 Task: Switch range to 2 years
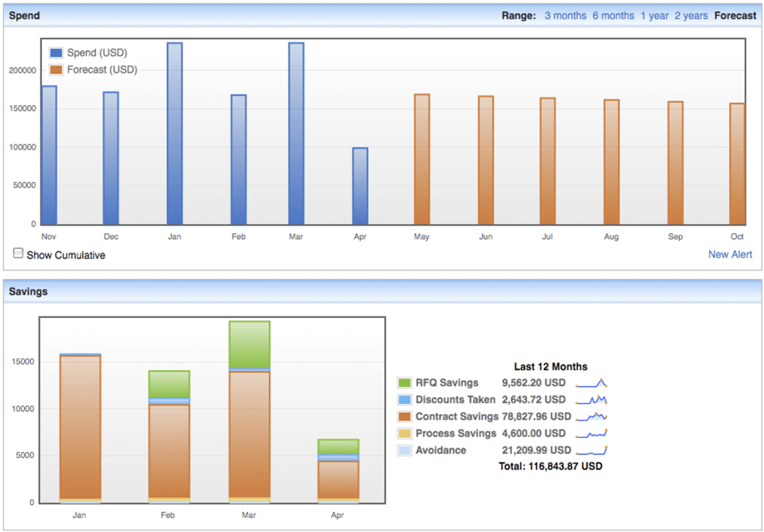click(x=691, y=15)
